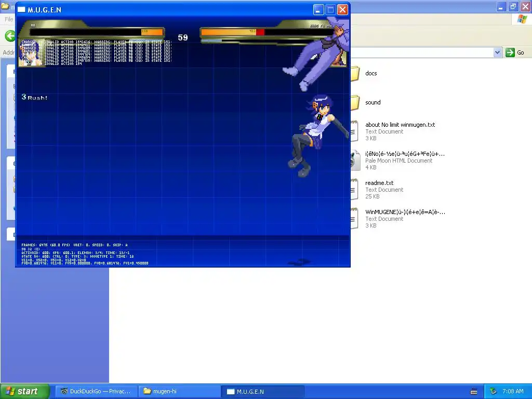Click the purple-suited kicking character sprite
Viewport: 532px width, 399px height.
[x=317, y=54]
